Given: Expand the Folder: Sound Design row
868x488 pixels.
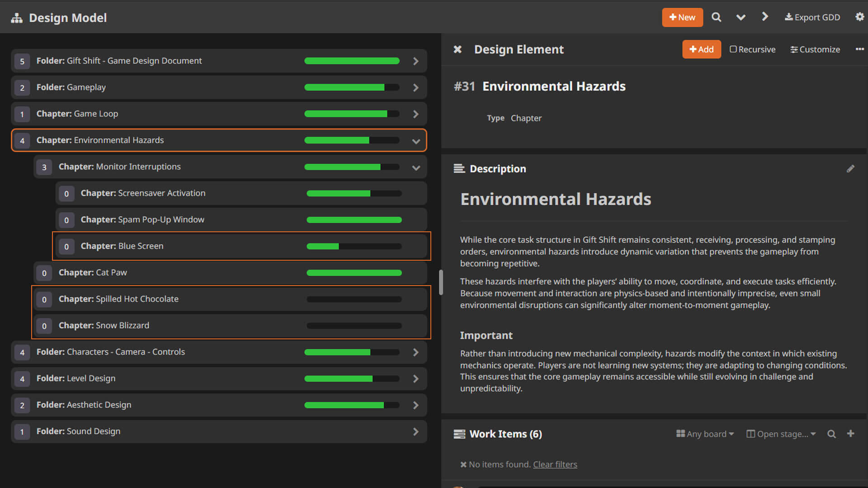Looking at the screenshot, I should (415, 432).
